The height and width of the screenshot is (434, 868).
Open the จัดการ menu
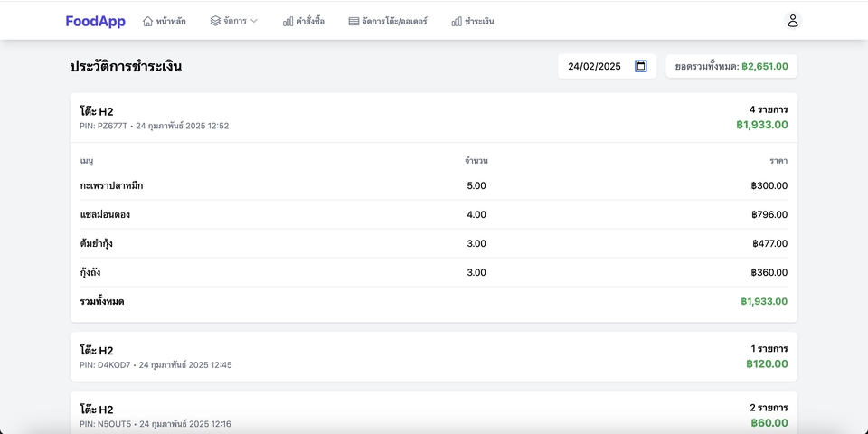[234, 21]
